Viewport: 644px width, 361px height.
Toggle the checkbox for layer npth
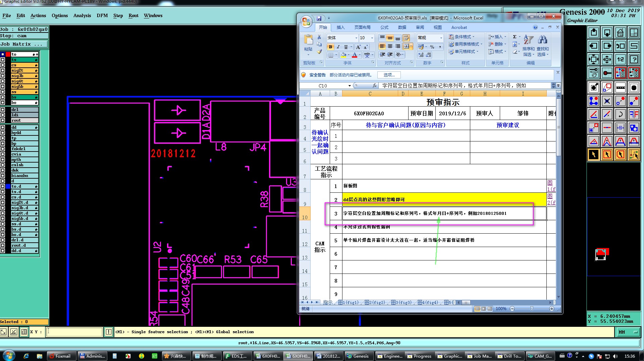(3, 160)
